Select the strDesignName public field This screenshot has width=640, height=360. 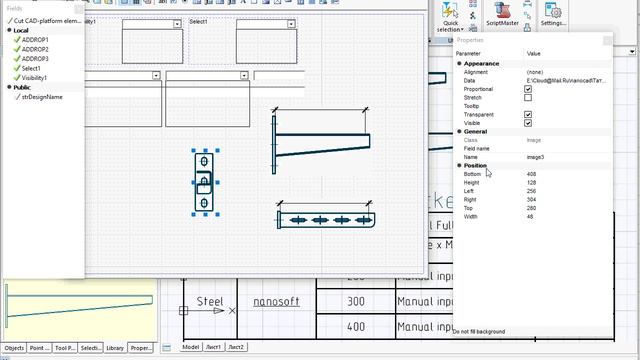42,97
